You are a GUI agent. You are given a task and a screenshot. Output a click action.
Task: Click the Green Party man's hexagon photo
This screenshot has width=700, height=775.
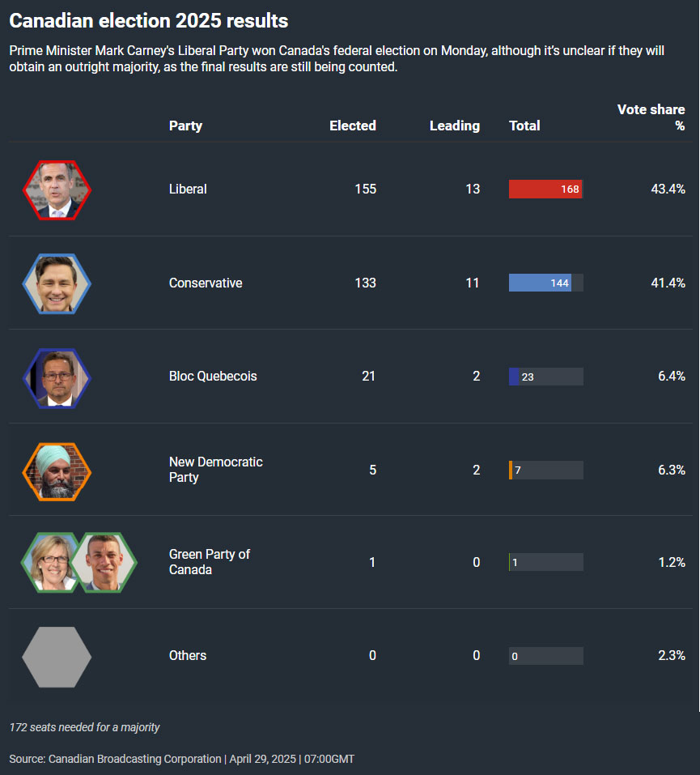[x=104, y=563]
